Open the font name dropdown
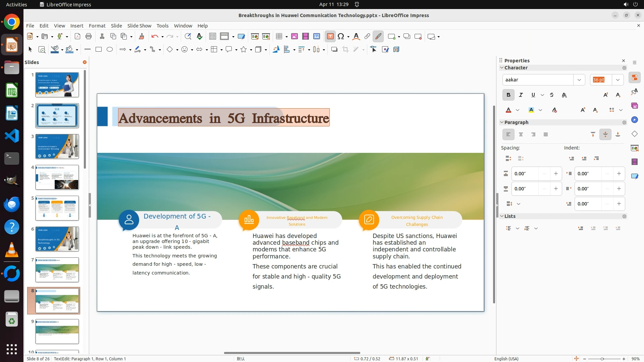Screen dimensions: 644x362 click(x=579, y=80)
